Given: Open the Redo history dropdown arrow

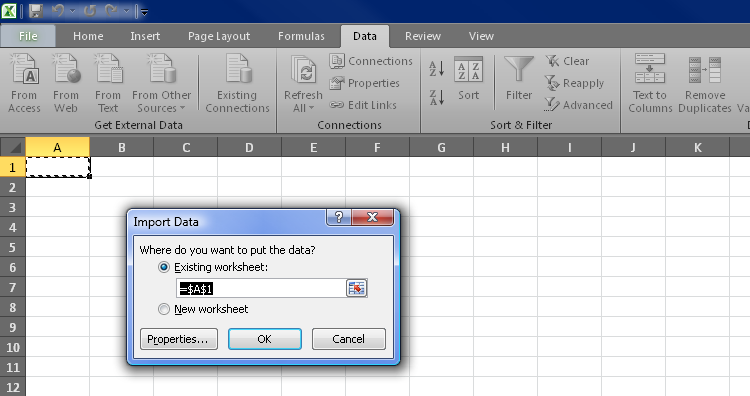Looking at the screenshot, I should [126, 11].
